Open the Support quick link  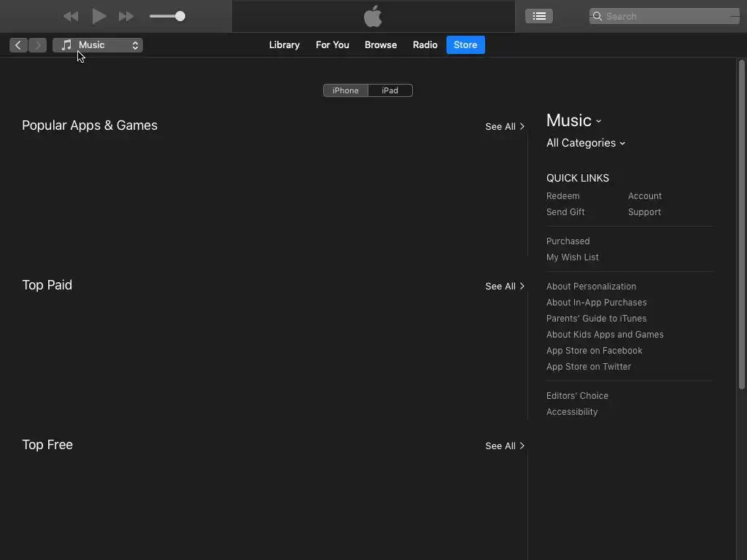(x=644, y=212)
